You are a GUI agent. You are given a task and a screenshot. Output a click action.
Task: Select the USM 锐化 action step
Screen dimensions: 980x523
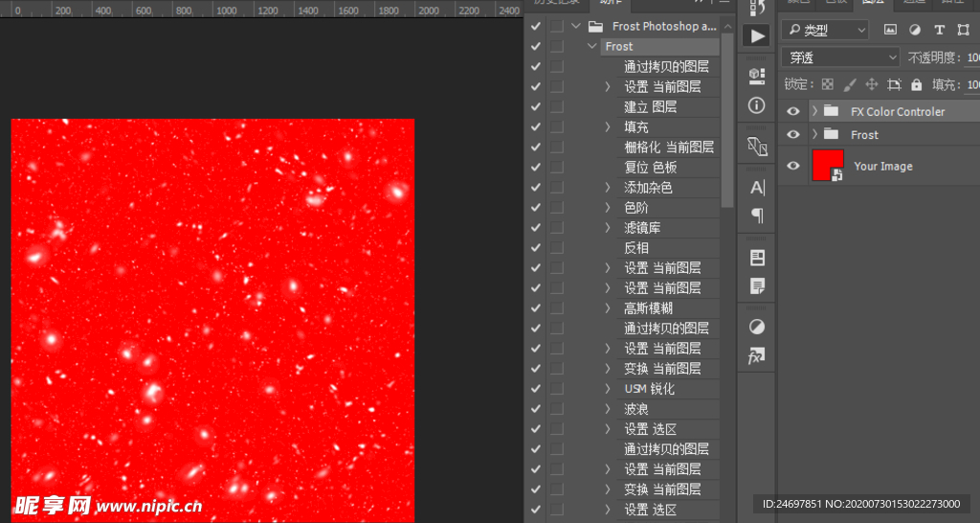(x=649, y=389)
